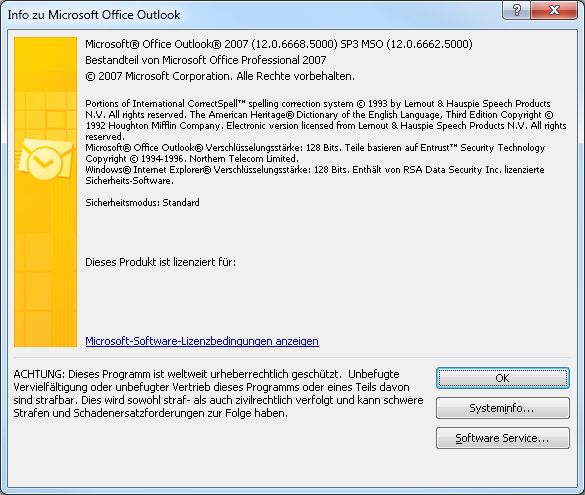Open the Systeminfo... dialog
Viewport: 585px width, 495px height.
pyautogui.click(x=503, y=408)
